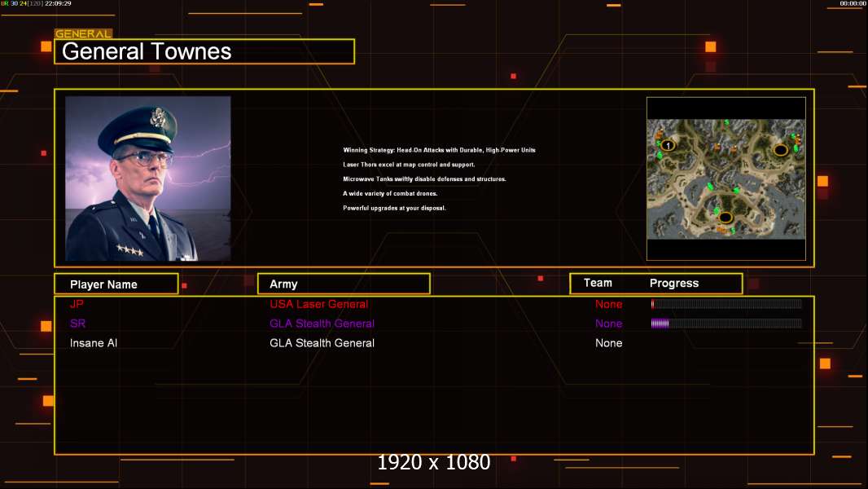This screenshot has width=868, height=489.
Task: Click the Laser Thors description line
Action: coord(409,165)
